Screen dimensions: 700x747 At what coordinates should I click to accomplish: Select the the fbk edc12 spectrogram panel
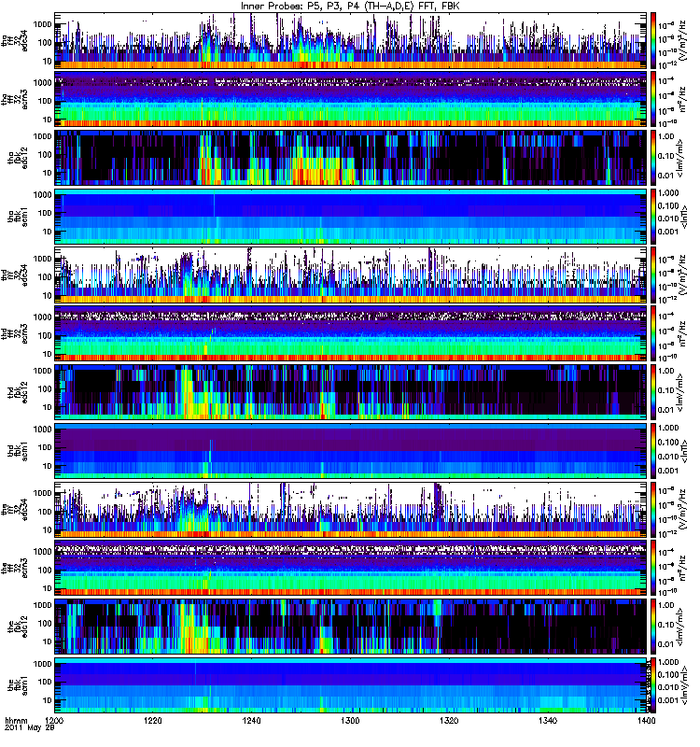[x=351, y=627]
